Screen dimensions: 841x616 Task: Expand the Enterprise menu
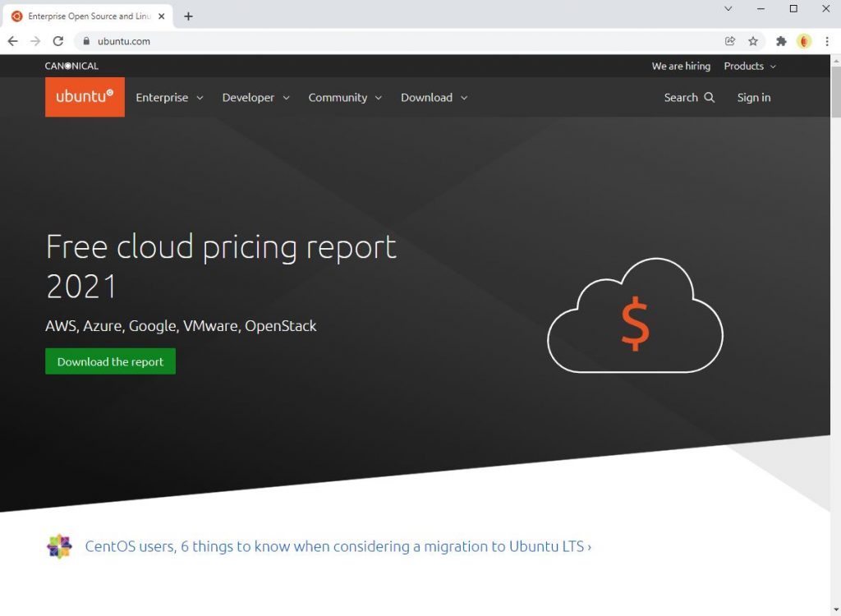coord(169,97)
